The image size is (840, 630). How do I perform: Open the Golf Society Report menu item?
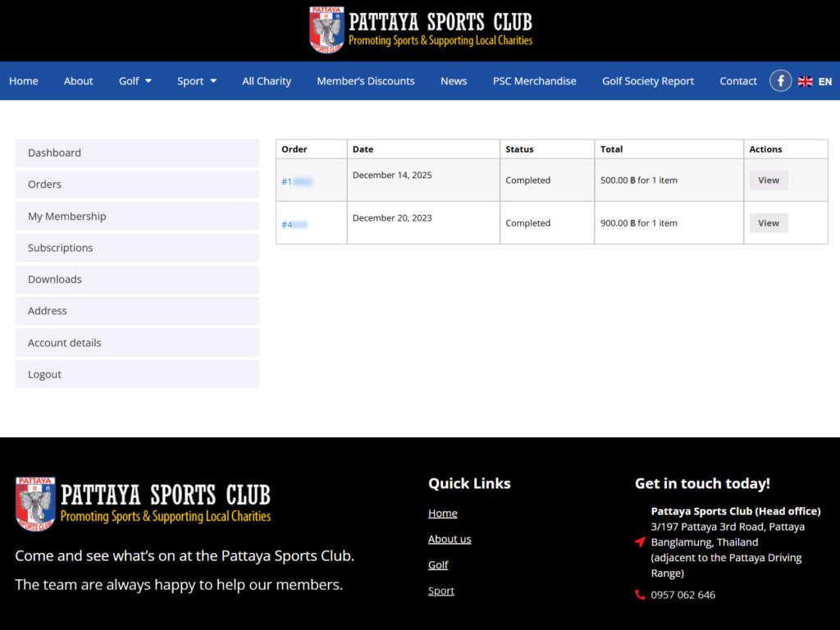point(648,80)
